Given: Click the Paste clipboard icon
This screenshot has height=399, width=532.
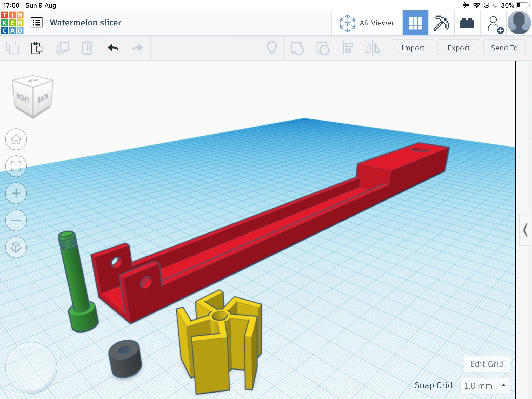Looking at the screenshot, I should 37,48.
